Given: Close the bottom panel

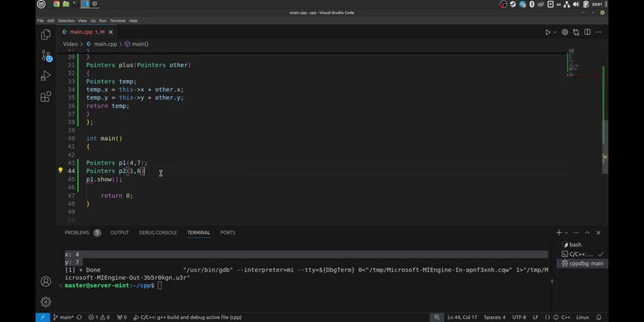Looking at the screenshot, I should pyautogui.click(x=598, y=233).
